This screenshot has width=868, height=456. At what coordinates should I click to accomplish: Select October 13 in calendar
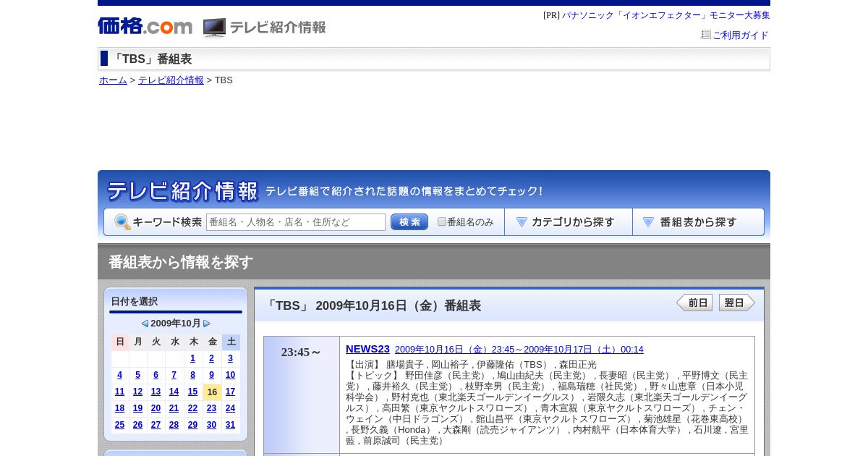156,392
